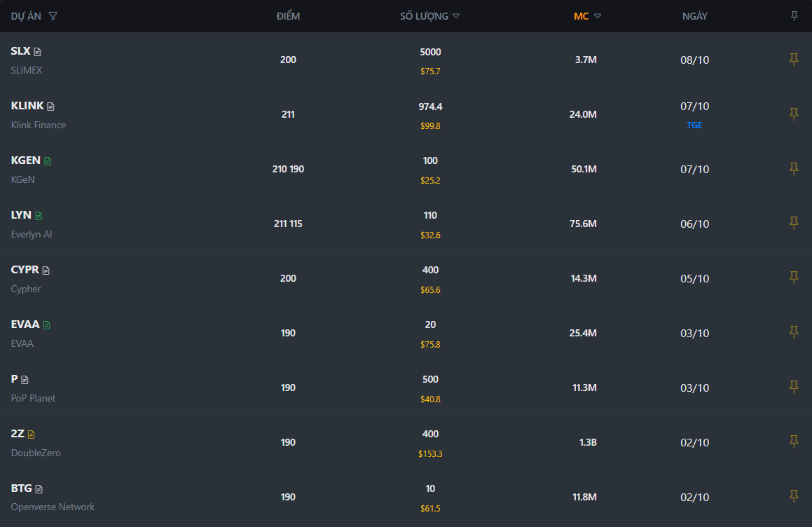Click the document icon next to SLX

click(38, 52)
